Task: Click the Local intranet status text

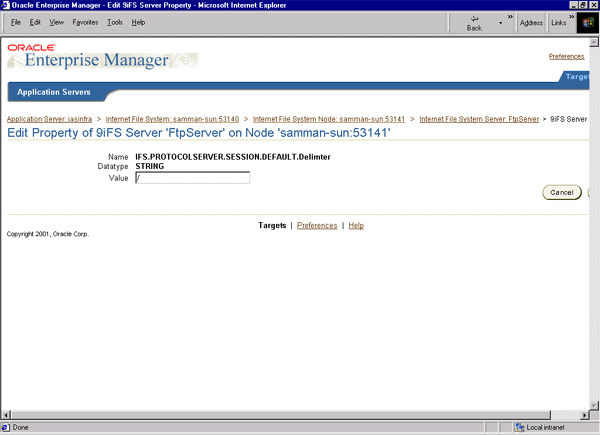Action: (x=545, y=427)
